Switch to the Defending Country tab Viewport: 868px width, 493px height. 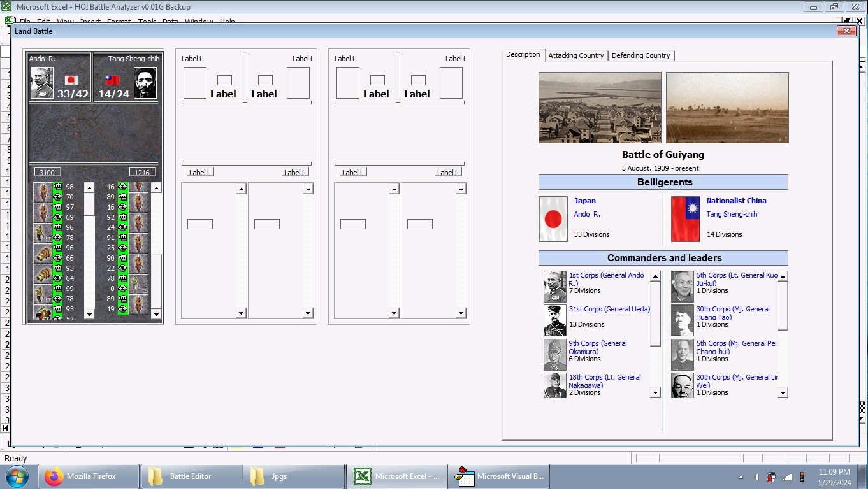(640, 55)
